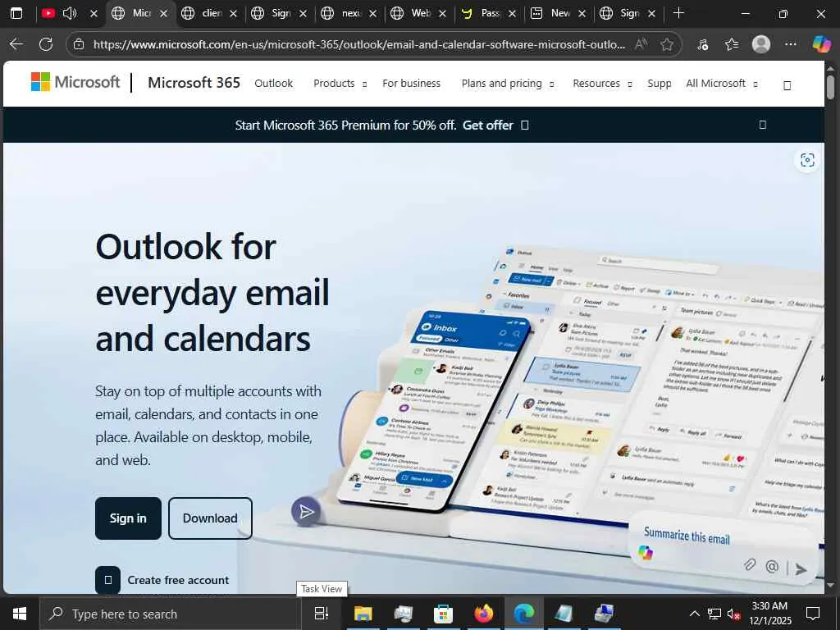Open a new browser tab
The height and width of the screenshot is (630, 840).
pyautogui.click(x=678, y=13)
